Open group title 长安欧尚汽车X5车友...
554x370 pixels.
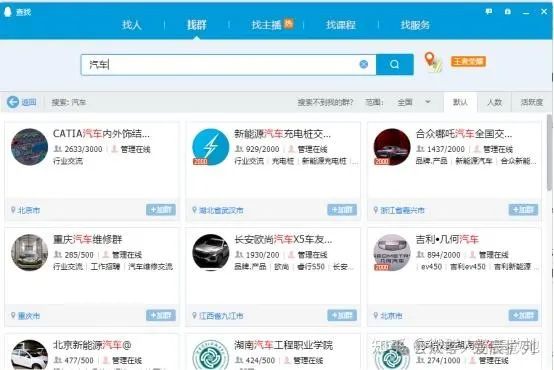[x=283, y=239]
